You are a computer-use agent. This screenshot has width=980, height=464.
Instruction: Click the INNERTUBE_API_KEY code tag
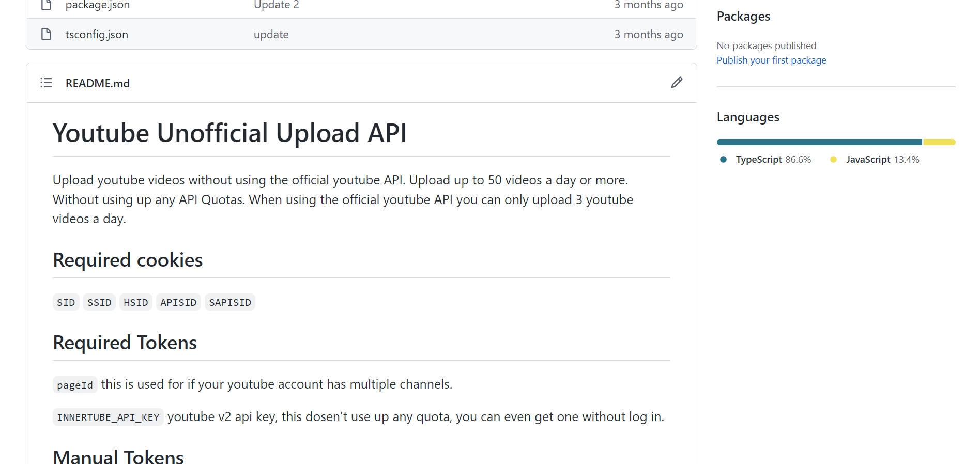108,417
